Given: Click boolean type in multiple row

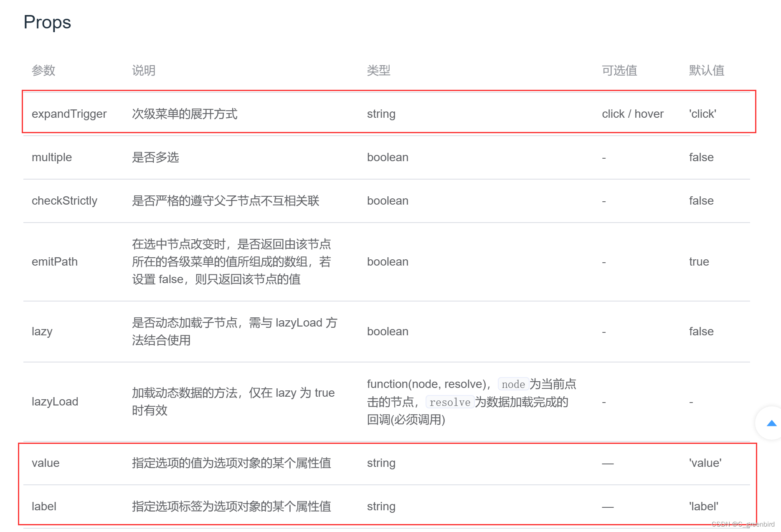Looking at the screenshot, I should tap(388, 157).
